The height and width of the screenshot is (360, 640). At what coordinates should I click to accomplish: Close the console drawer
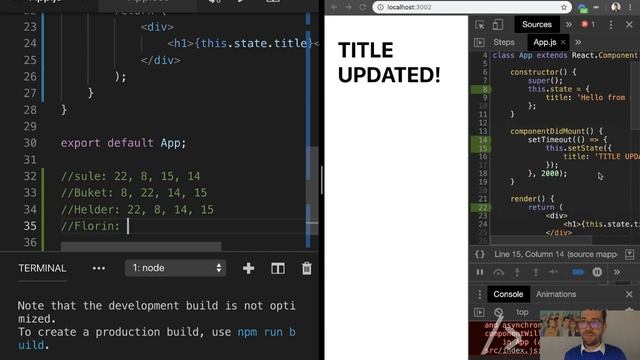click(x=629, y=294)
